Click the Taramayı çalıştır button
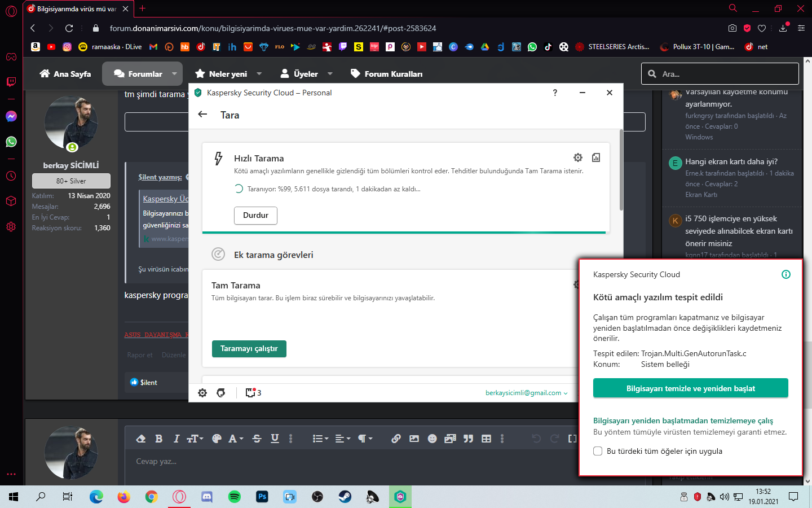The height and width of the screenshot is (508, 812). [249, 349]
